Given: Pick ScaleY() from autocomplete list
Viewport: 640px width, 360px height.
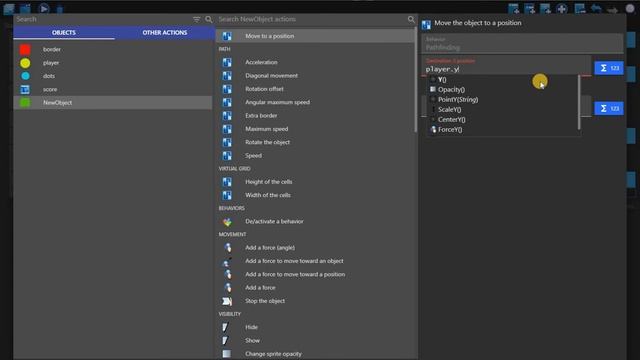Looking at the screenshot, I should pos(503,109).
